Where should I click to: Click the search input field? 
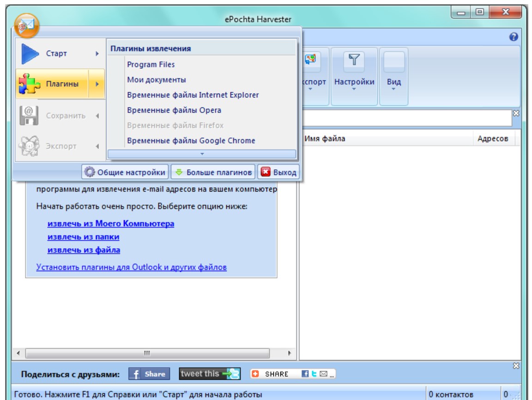[407, 119]
